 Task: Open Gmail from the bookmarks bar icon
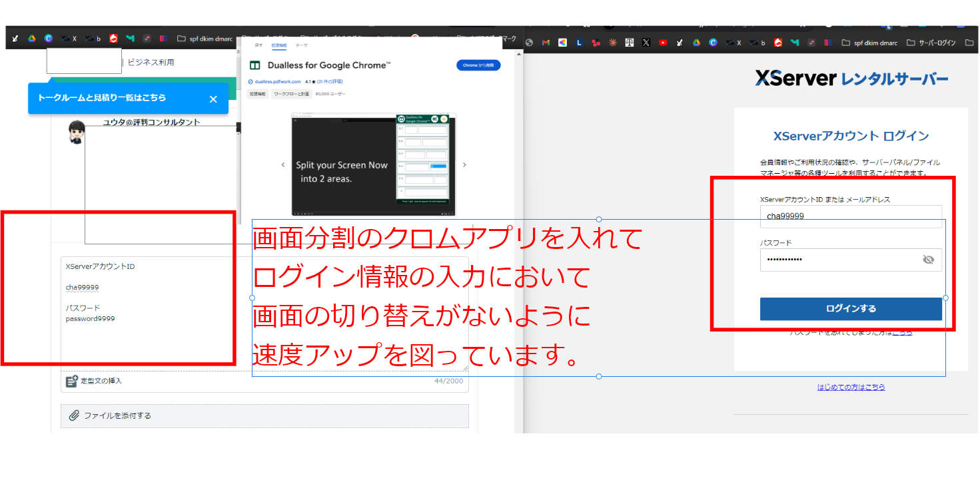[546, 41]
